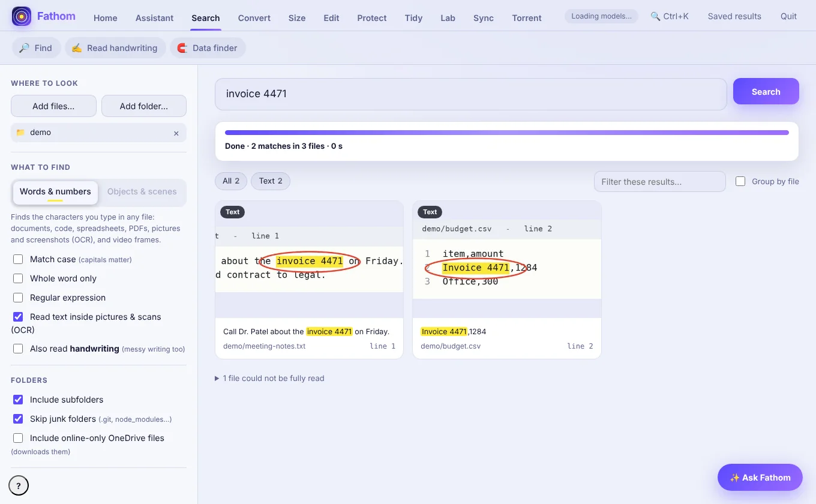This screenshot has height=504, width=816.
Task: Filter results by Text 2 chip
Action: coord(271,181)
